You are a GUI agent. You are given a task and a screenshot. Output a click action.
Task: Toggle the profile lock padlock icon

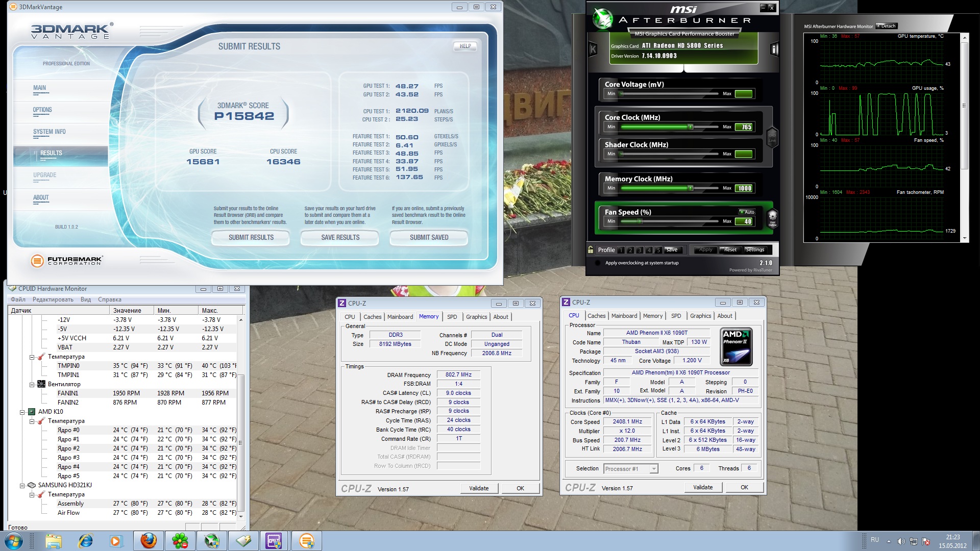[x=591, y=249]
